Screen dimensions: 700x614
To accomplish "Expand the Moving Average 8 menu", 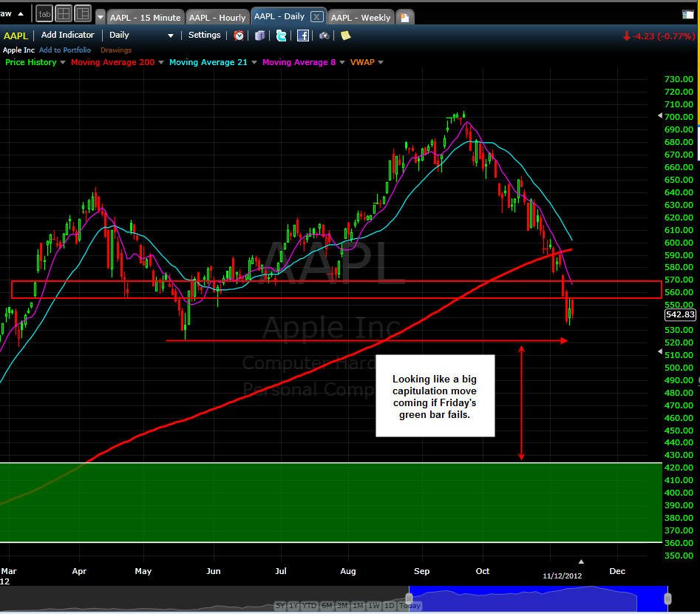I will pyautogui.click(x=342, y=63).
